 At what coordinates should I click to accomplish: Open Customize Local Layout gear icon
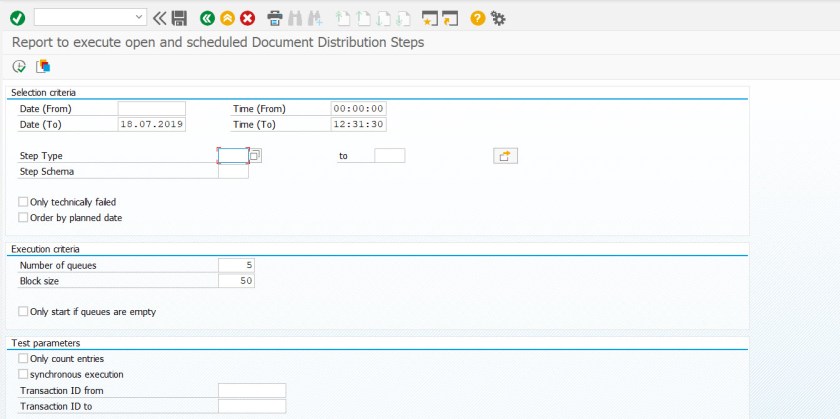point(498,19)
